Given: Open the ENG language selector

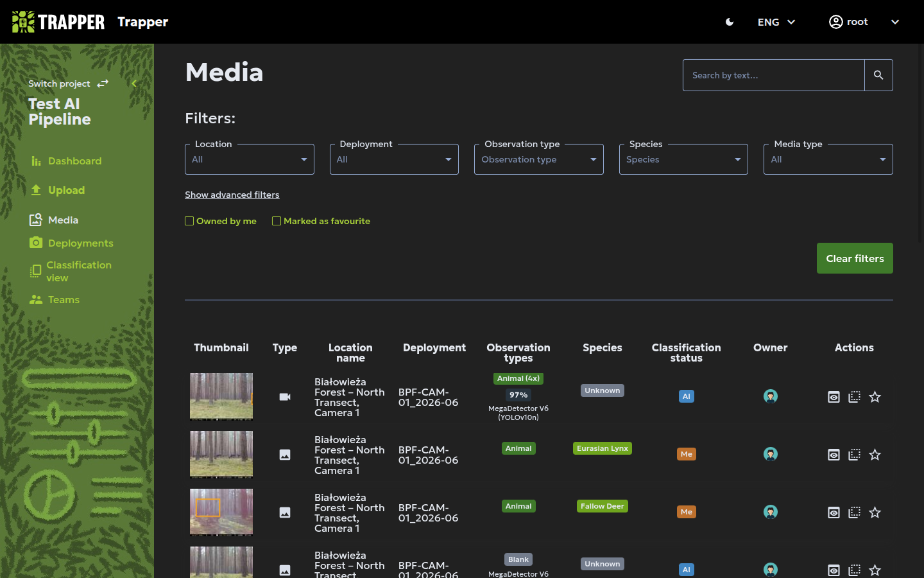Looking at the screenshot, I should [776, 22].
